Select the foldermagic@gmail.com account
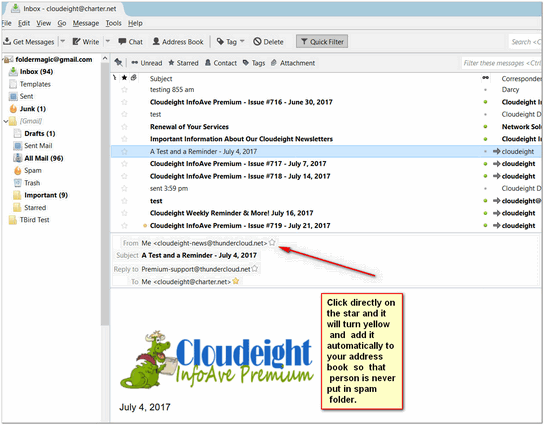The width and height of the screenshot is (544, 425). [x=53, y=60]
